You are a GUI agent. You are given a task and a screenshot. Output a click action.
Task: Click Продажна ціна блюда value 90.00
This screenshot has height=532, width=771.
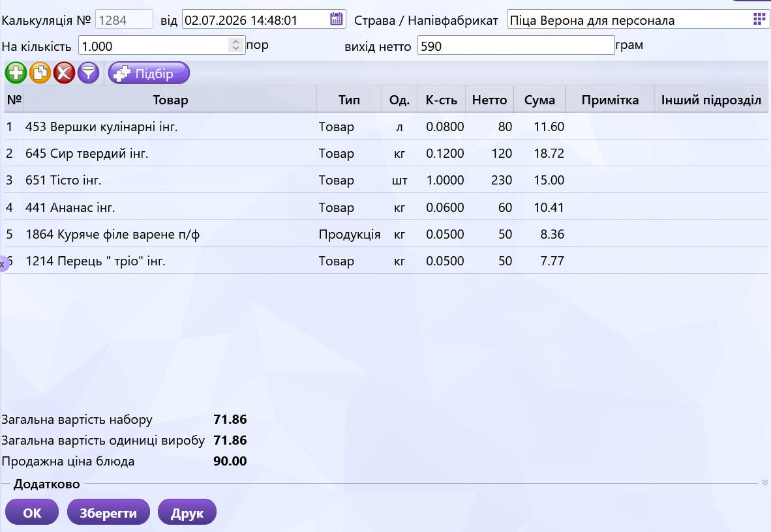230,461
